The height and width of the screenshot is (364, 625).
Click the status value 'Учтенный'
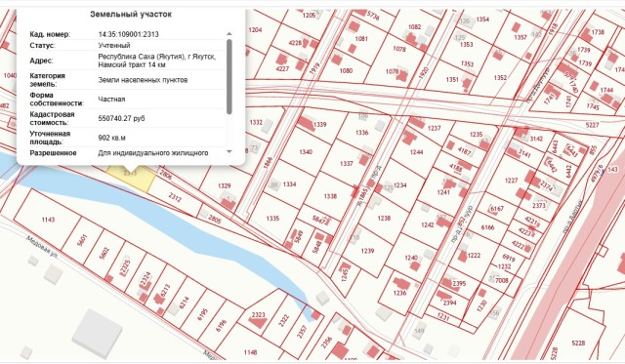pos(114,46)
